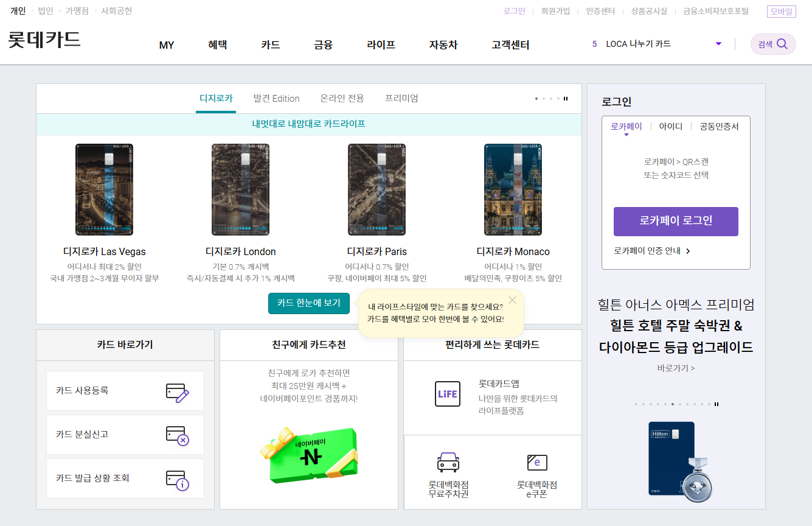
Task: Open the 카드 menu
Action: 271,44
